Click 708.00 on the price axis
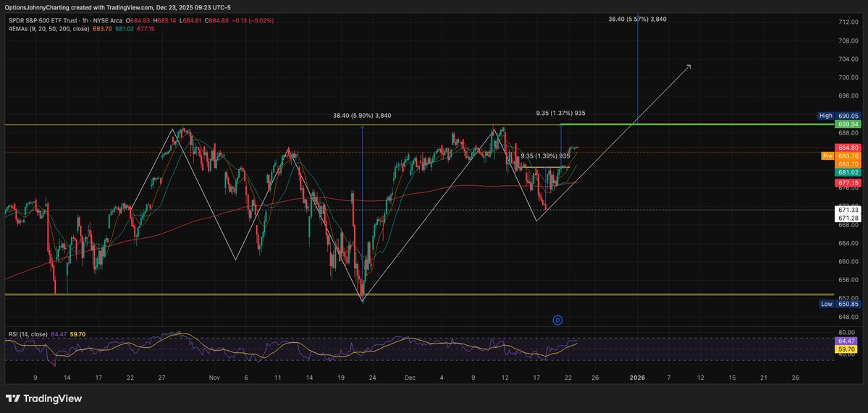 848,41
